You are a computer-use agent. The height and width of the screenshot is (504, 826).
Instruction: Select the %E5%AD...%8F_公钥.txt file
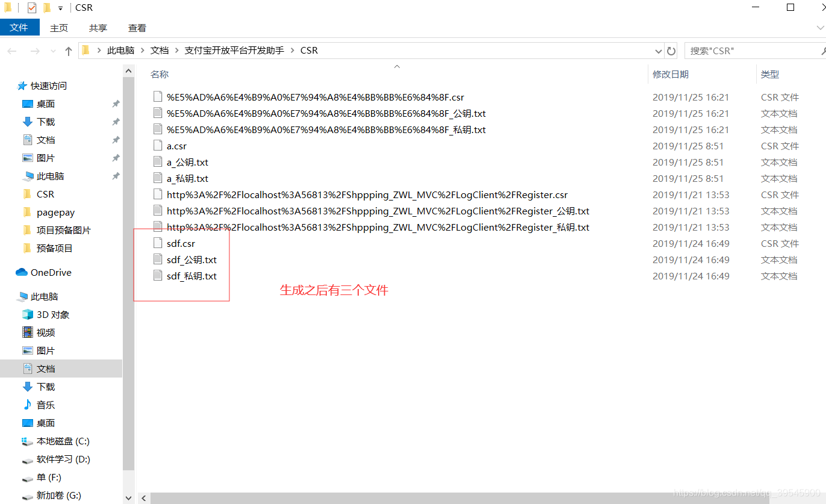326,113
